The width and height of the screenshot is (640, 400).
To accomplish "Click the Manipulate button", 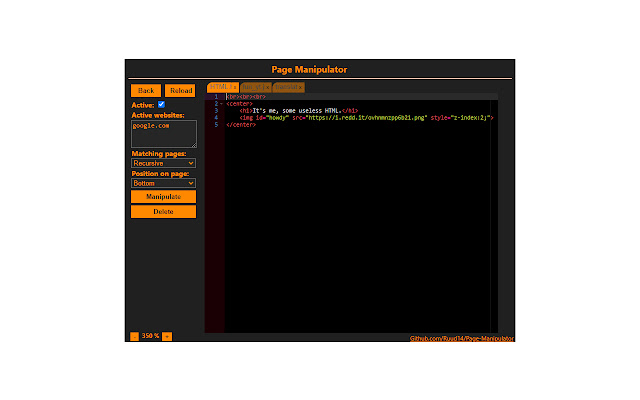I will (x=163, y=197).
